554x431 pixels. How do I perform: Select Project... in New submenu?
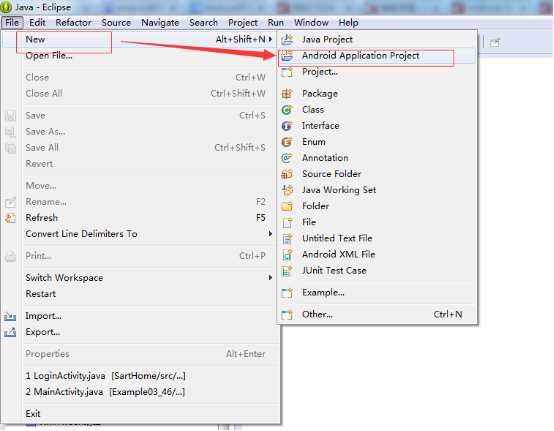click(377, 72)
